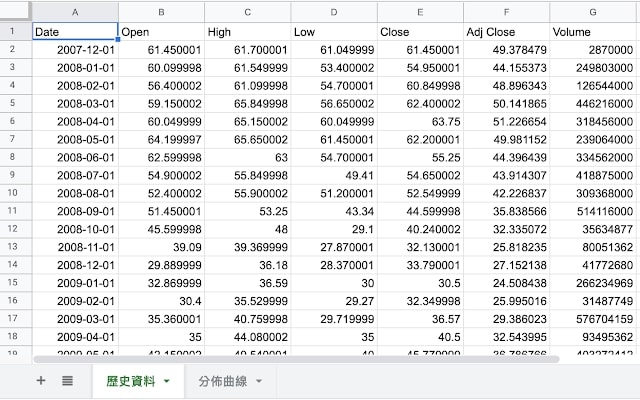Click the Open header cell
This screenshot has width=640, height=400.
(x=161, y=31)
